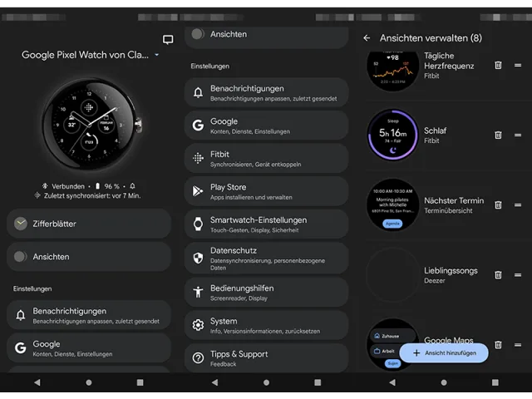Delete the Lieblingssongs tile
This screenshot has width=532, height=399.
(498, 275)
